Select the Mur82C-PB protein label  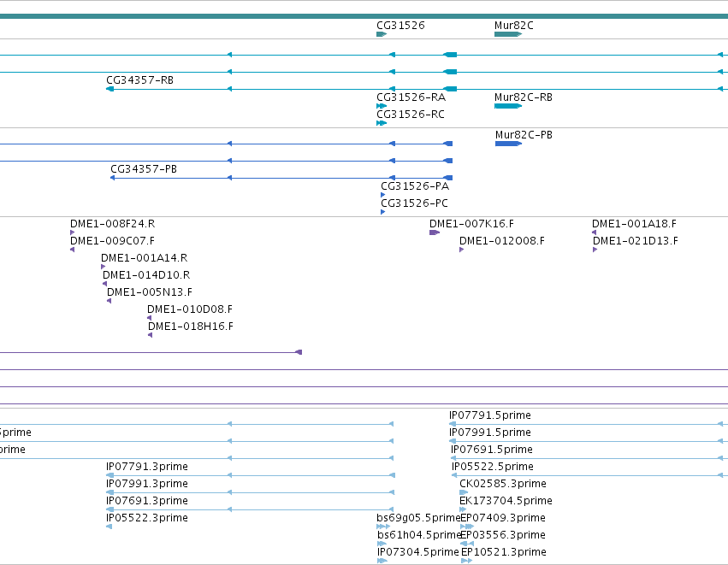point(524,134)
